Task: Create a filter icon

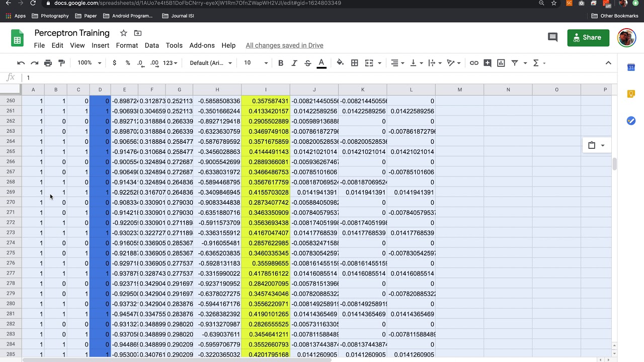Action: click(x=515, y=63)
